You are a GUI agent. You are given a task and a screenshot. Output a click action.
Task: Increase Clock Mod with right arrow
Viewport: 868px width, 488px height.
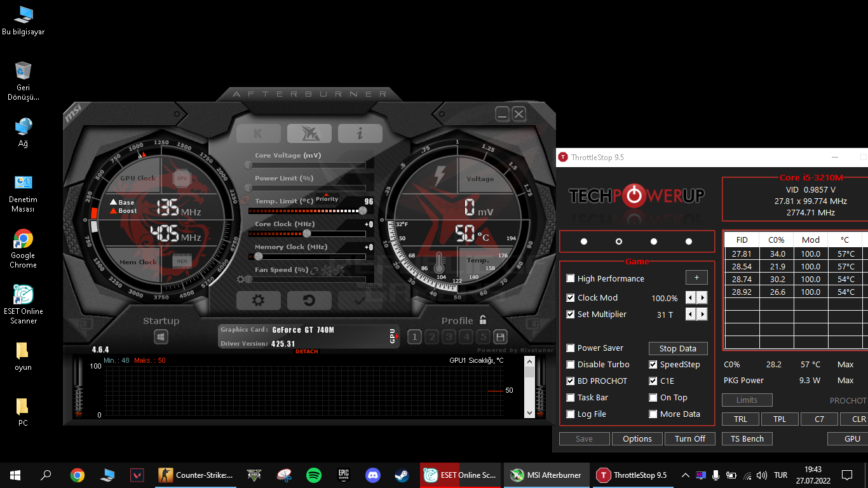[702, 297]
